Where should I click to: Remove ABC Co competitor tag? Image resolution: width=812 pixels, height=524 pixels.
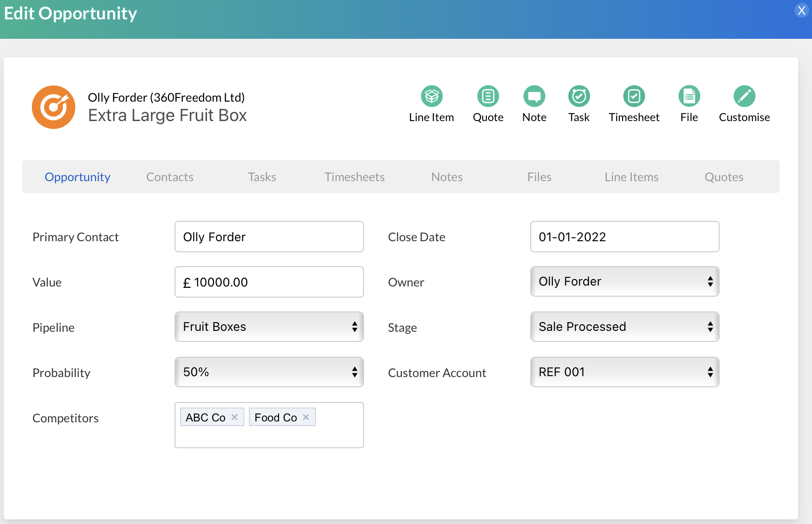point(235,417)
